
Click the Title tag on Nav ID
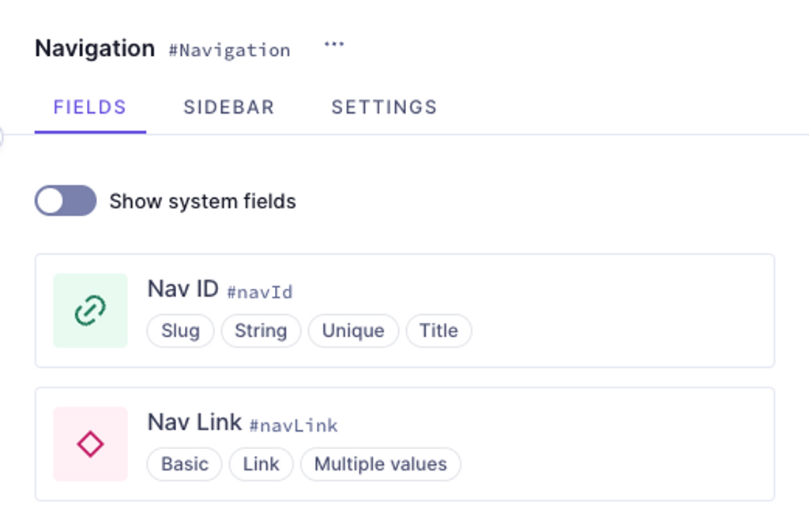(x=438, y=331)
